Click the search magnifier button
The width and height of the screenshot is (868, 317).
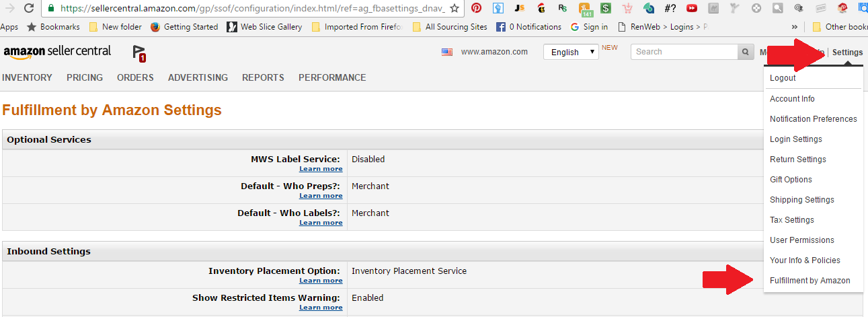coord(746,52)
